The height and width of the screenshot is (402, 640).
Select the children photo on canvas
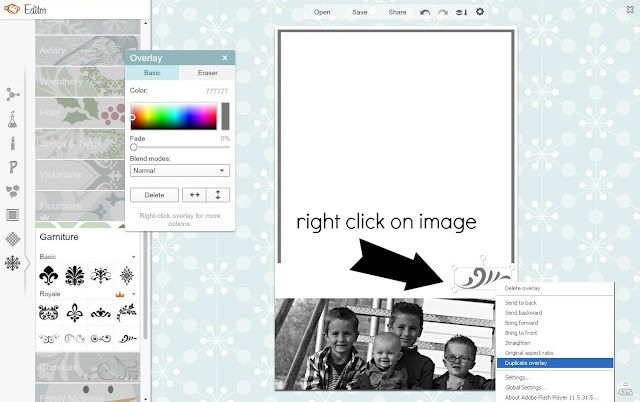(385, 344)
